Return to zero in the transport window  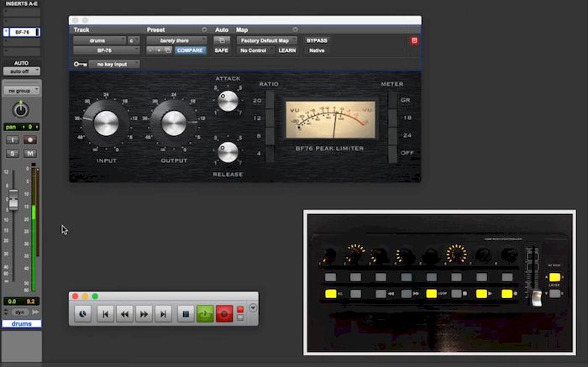(x=105, y=314)
